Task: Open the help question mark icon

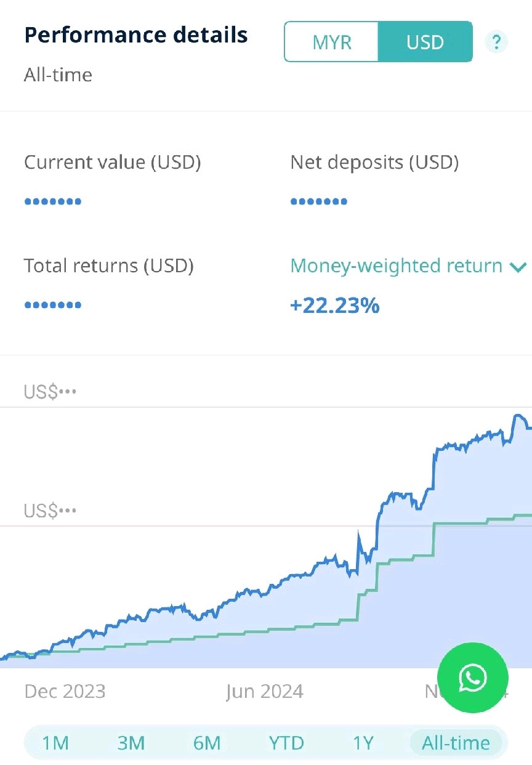Action: coord(496,42)
